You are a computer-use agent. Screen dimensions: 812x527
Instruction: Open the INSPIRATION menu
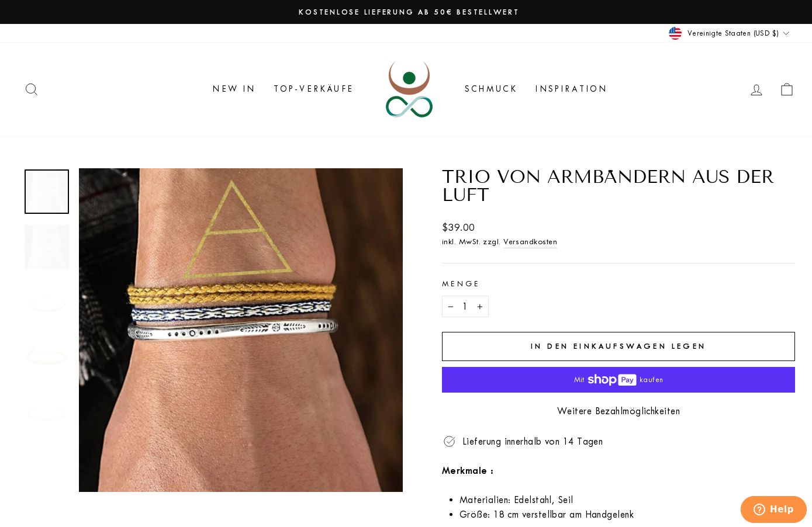coord(571,89)
